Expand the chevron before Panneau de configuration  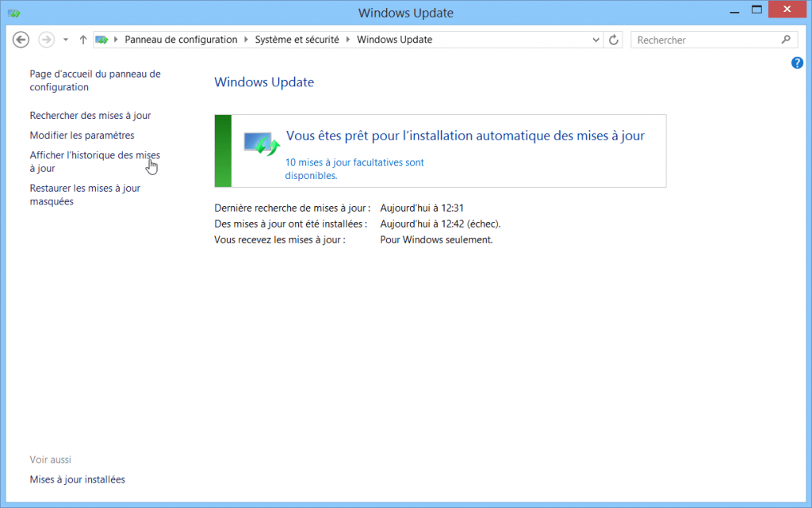coord(116,40)
